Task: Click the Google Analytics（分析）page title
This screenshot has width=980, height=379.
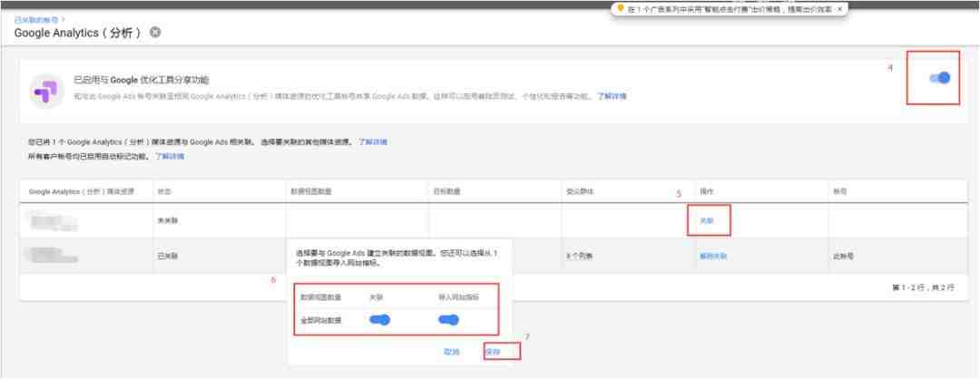Action: pos(77,33)
